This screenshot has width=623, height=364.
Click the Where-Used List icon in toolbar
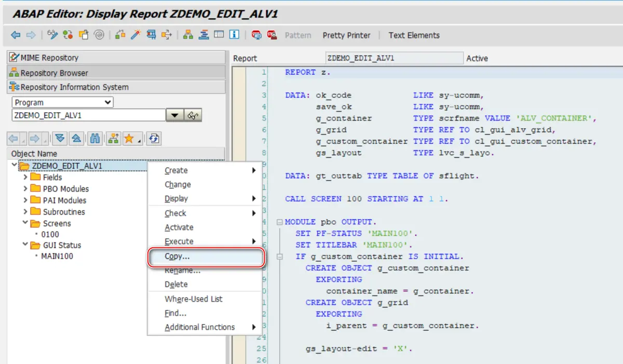pos(167,35)
